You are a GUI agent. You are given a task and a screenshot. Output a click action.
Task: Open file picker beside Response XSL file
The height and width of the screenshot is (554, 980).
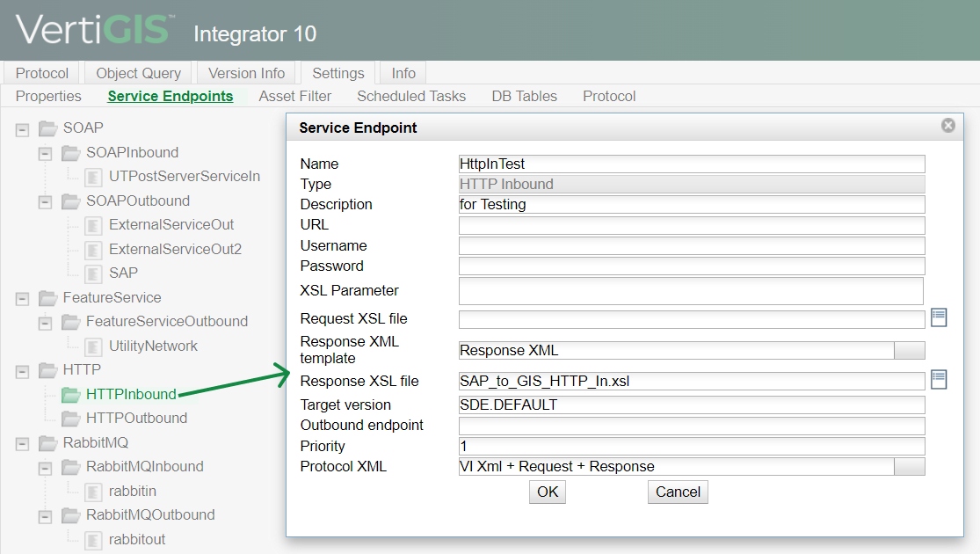[x=939, y=380]
